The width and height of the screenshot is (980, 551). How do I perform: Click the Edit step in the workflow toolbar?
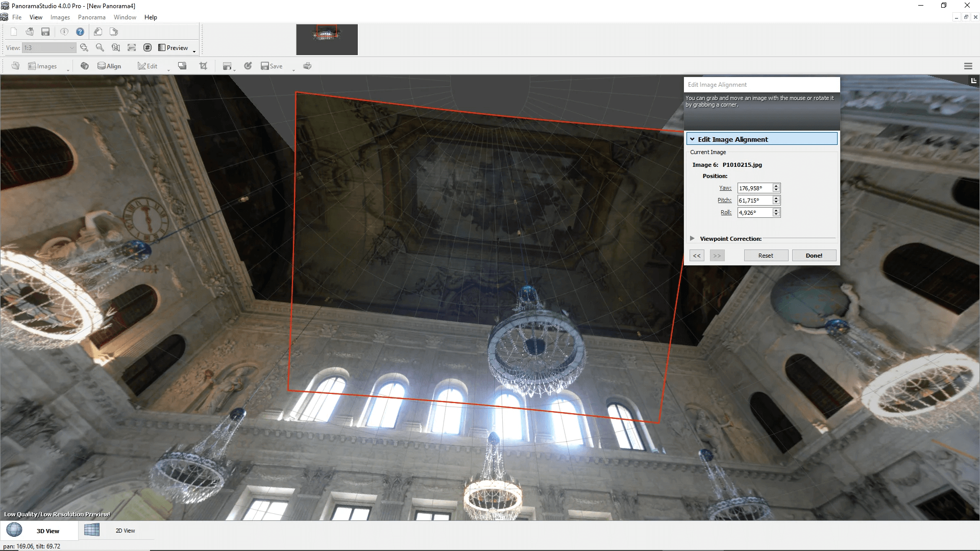[149, 66]
